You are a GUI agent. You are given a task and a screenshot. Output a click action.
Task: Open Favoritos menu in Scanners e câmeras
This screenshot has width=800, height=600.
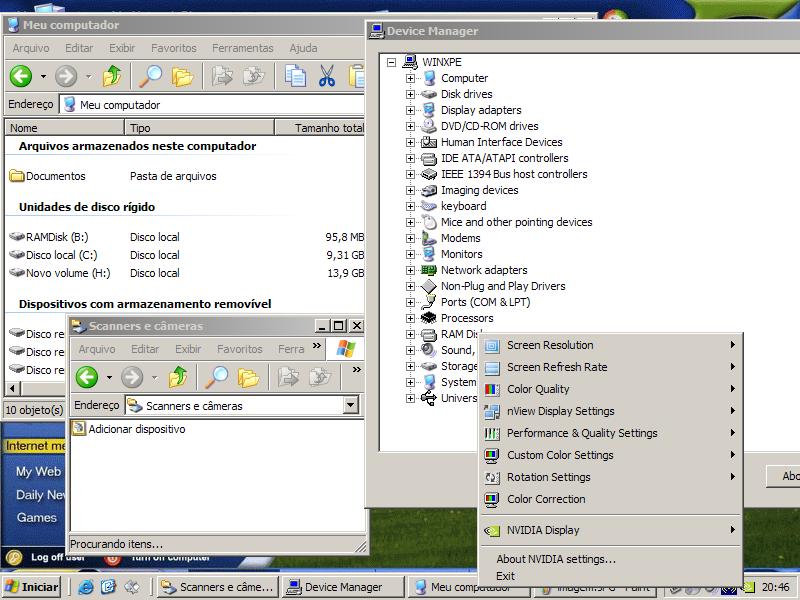(239, 349)
